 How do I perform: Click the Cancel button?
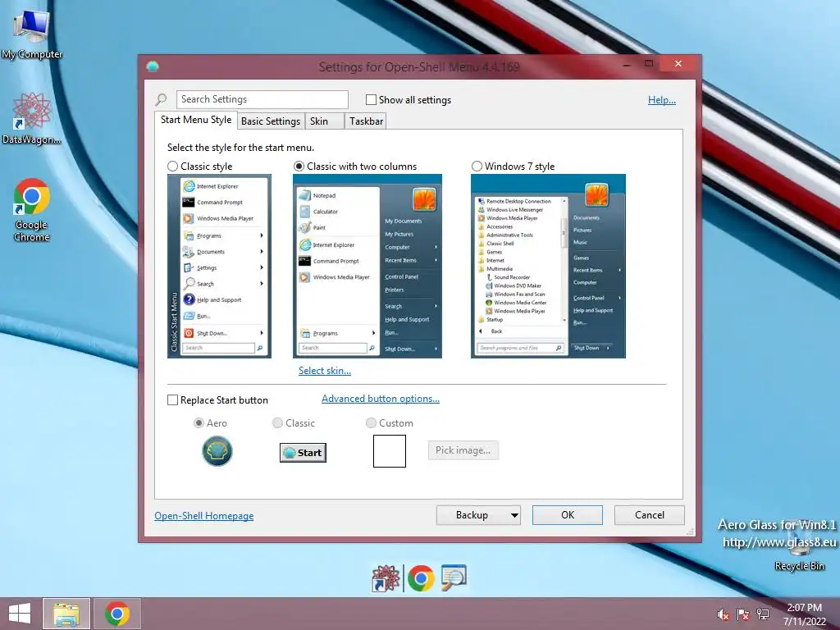[x=650, y=515]
